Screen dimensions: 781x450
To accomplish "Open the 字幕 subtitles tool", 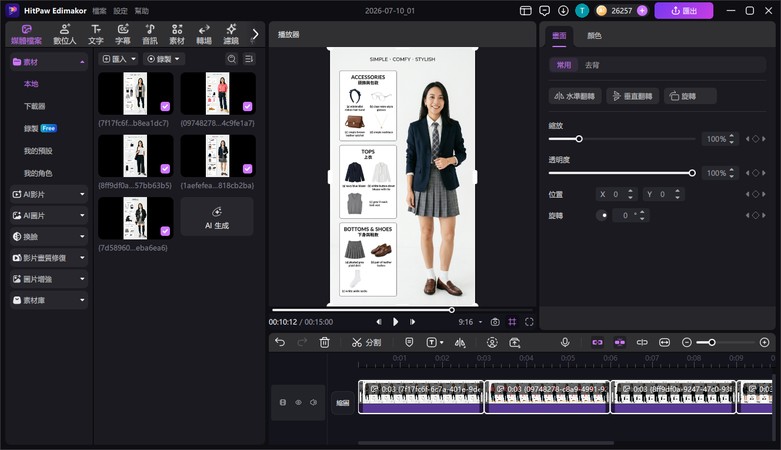I will coord(123,34).
